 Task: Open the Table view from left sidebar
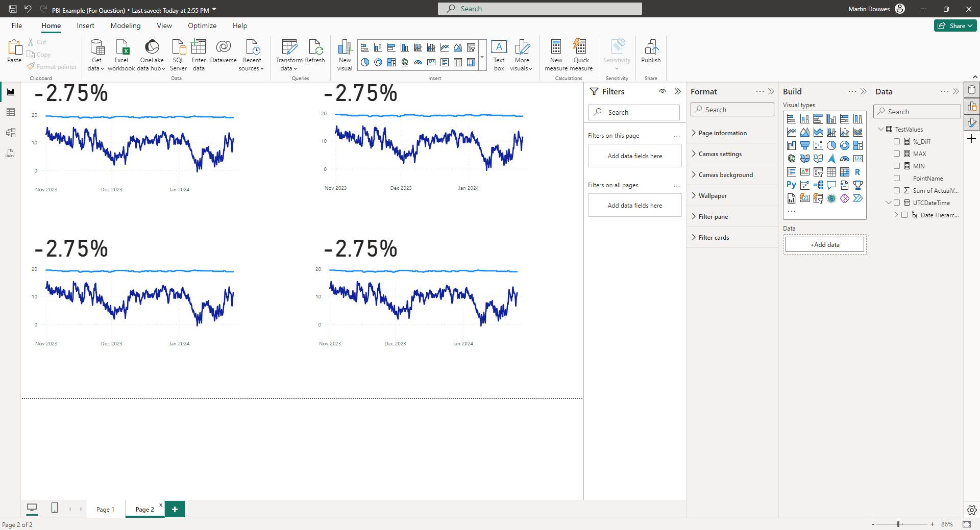(x=10, y=112)
